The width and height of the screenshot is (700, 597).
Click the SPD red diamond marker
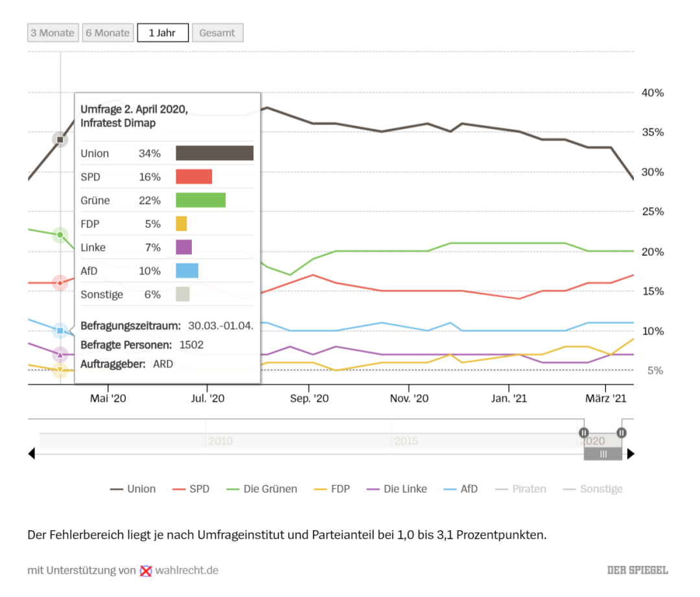pos(60,283)
